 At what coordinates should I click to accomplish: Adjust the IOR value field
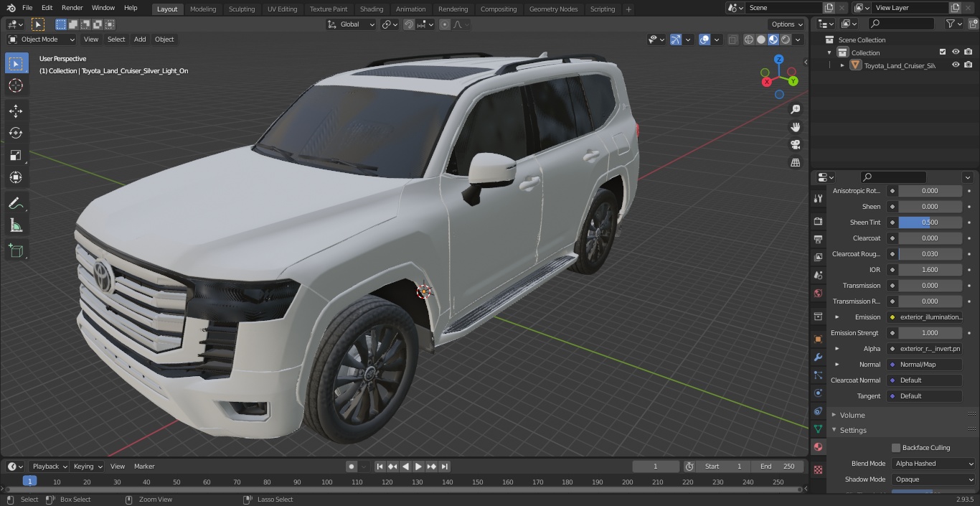[930, 270]
